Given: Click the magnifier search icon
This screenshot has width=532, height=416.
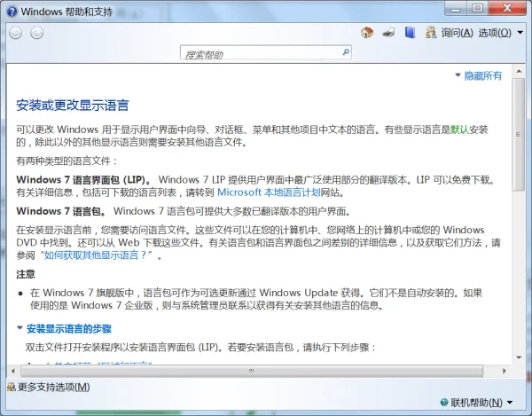Looking at the screenshot, I should pyautogui.click(x=346, y=52).
